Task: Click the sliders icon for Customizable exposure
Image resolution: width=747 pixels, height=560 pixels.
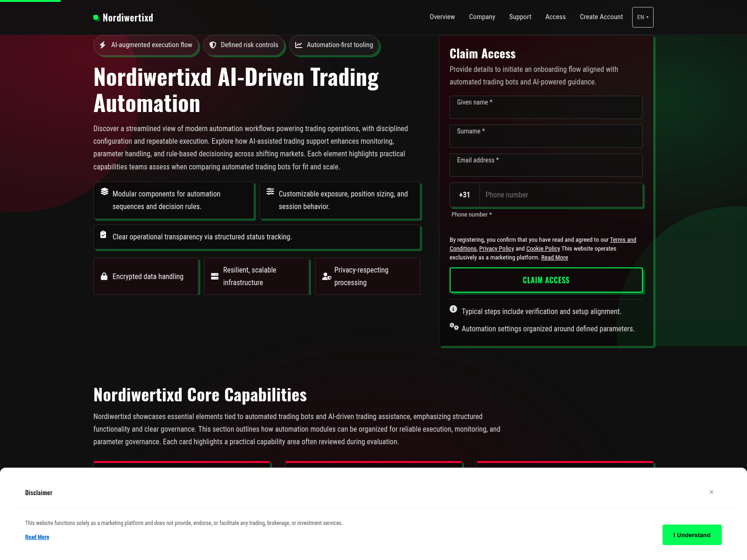Action: pyautogui.click(x=270, y=191)
